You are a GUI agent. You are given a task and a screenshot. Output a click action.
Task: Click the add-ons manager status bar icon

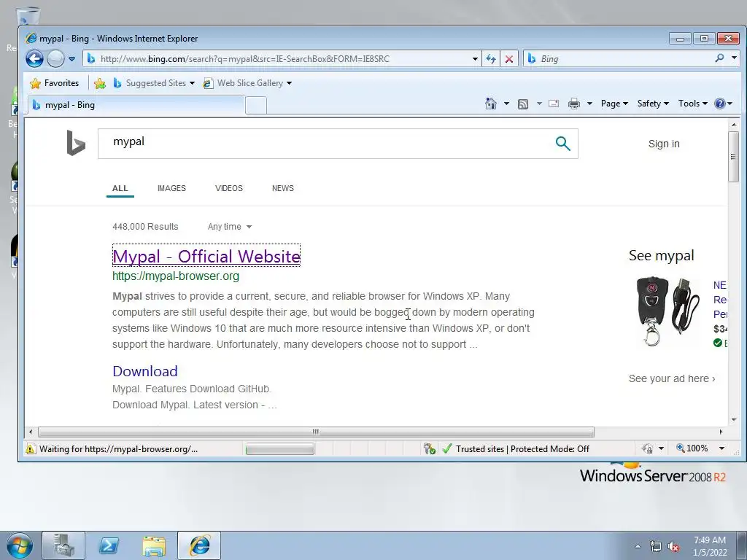429,448
